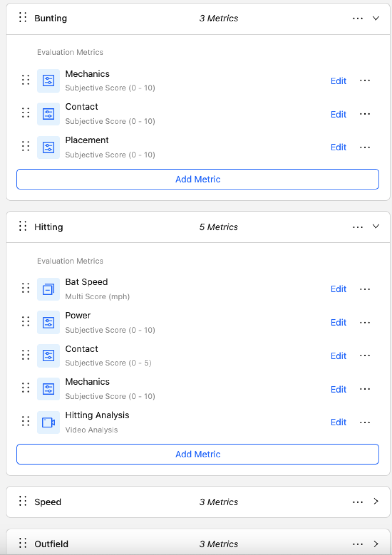Expand the Outfield section

[x=376, y=544]
